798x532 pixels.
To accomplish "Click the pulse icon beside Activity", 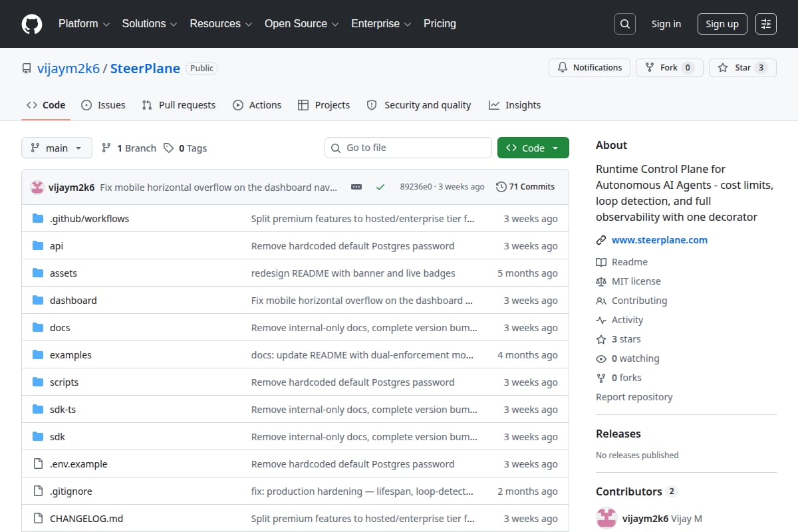I will coord(601,320).
